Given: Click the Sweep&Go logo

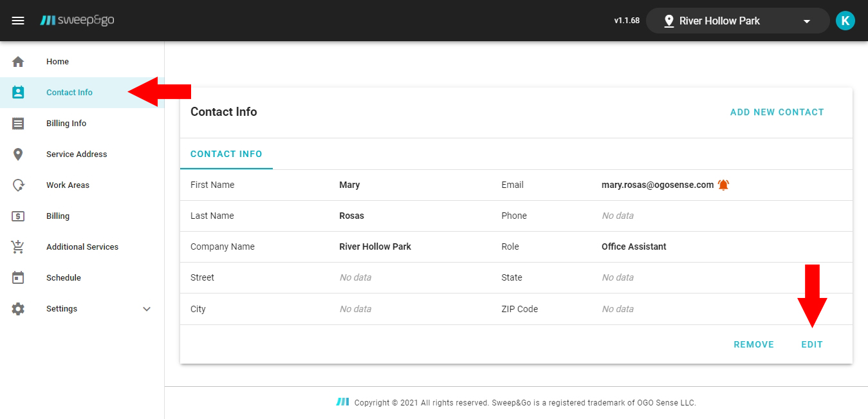Looking at the screenshot, I should pyautogui.click(x=77, y=21).
